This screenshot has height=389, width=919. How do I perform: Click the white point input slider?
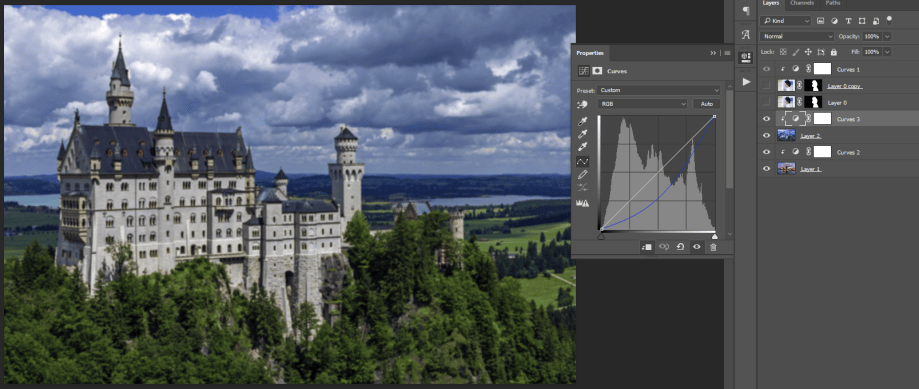pos(714,236)
